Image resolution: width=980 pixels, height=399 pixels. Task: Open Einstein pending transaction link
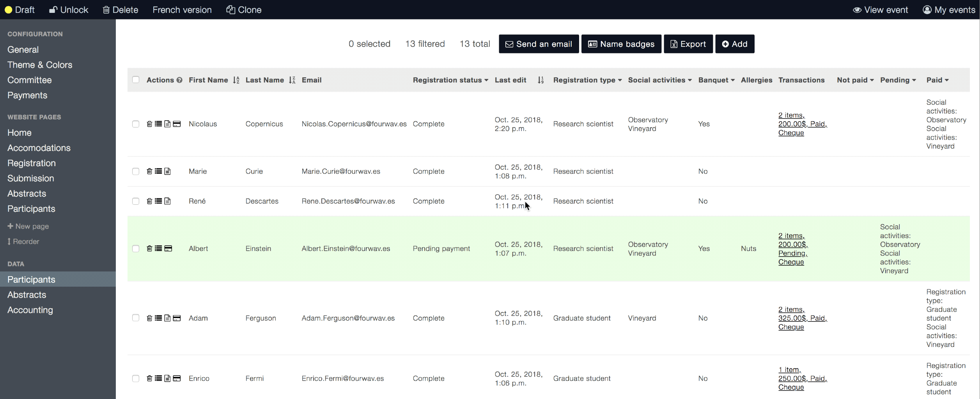[793, 249]
